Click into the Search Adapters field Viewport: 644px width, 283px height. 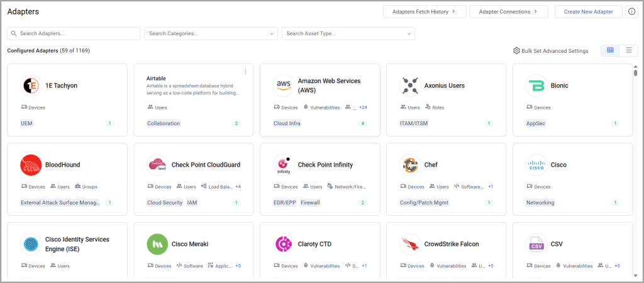(74, 34)
